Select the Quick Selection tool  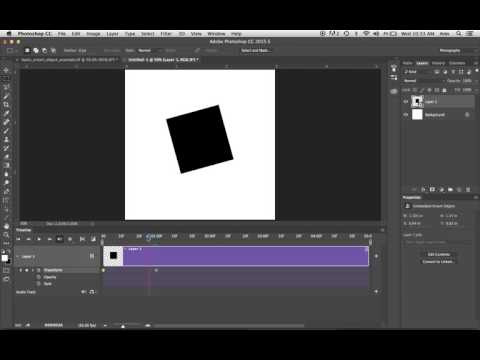click(x=6, y=96)
